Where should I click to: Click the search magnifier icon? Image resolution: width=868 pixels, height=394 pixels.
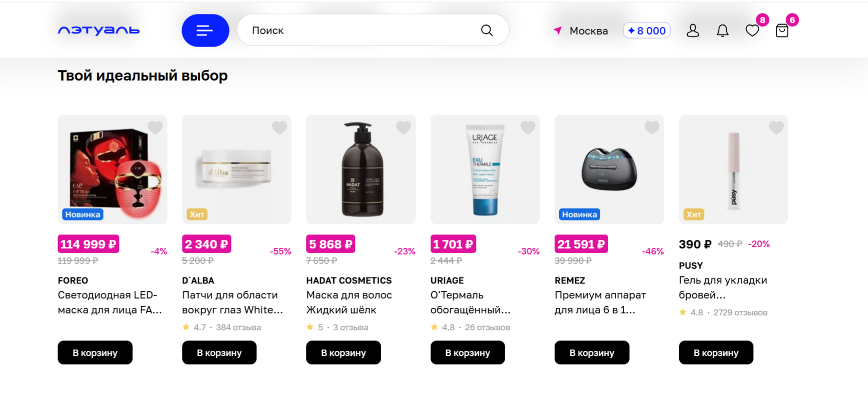point(487,31)
